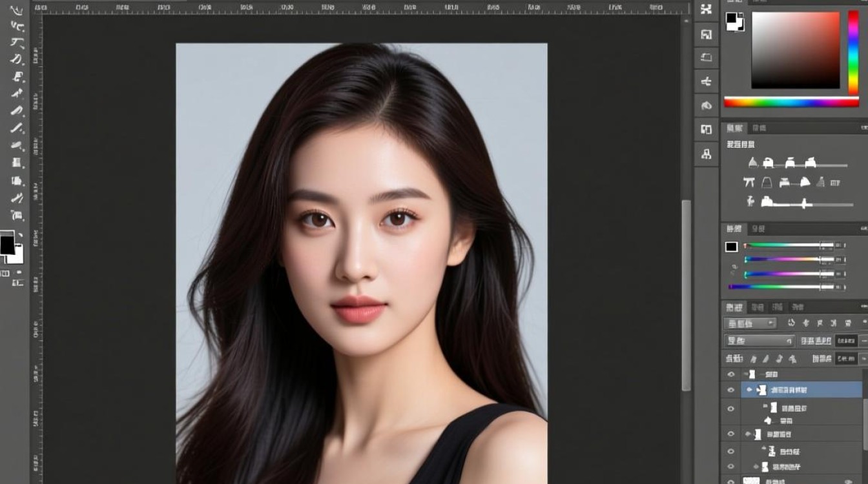The width and height of the screenshot is (868, 484).
Task: Click the first lock icon in the Layers lock row
Action: click(753, 358)
